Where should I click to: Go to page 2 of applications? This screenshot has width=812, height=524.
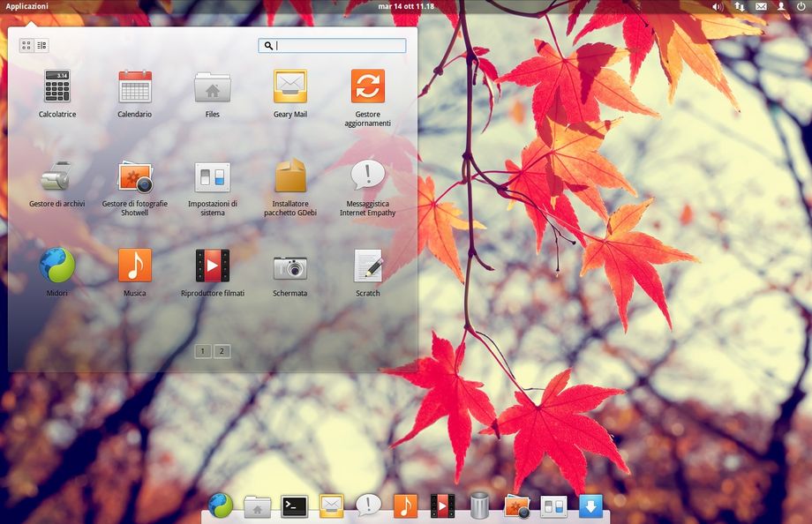[222, 351]
